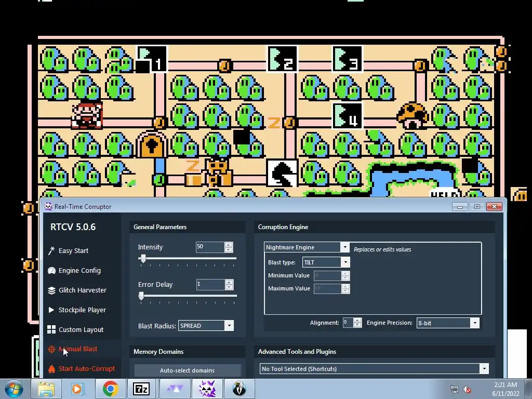Increase Error Delay with up arrow
Screen dimensions: 532x399
coord(229,282)
